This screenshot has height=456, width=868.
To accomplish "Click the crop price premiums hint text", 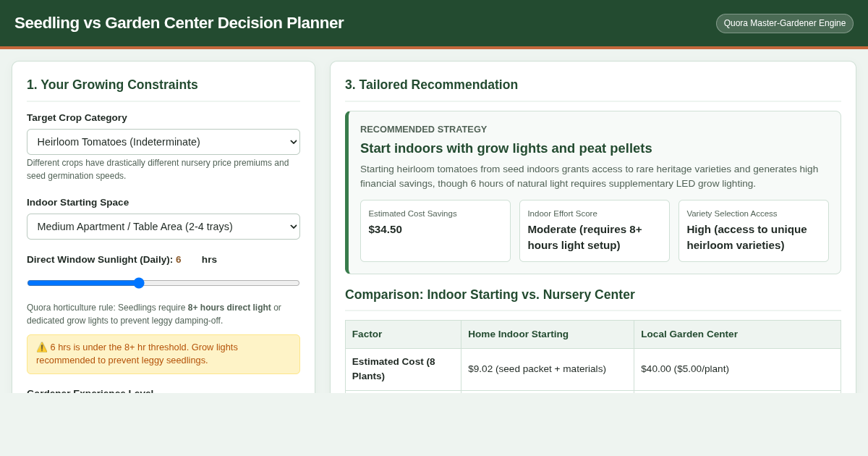I will [158, 169].
